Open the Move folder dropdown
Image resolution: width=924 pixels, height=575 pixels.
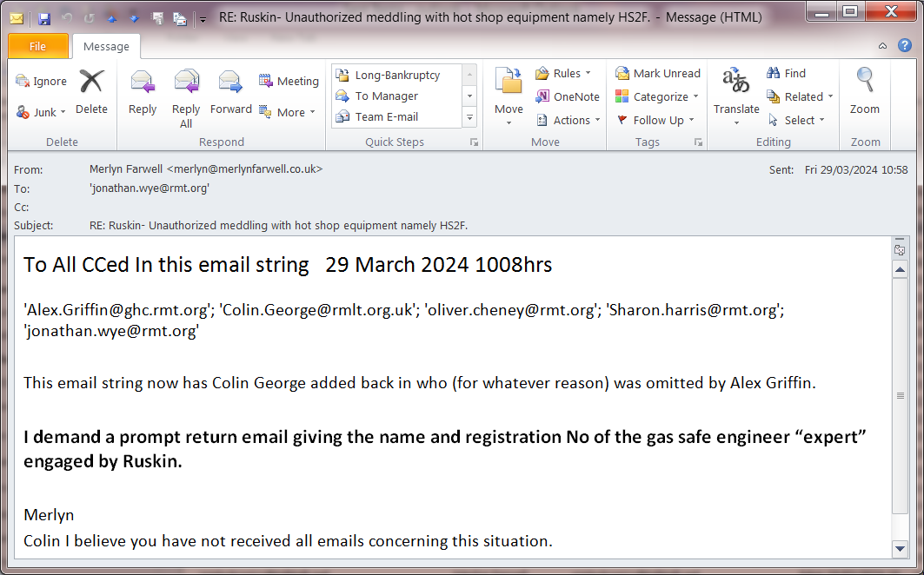click(x=509, y=97)
